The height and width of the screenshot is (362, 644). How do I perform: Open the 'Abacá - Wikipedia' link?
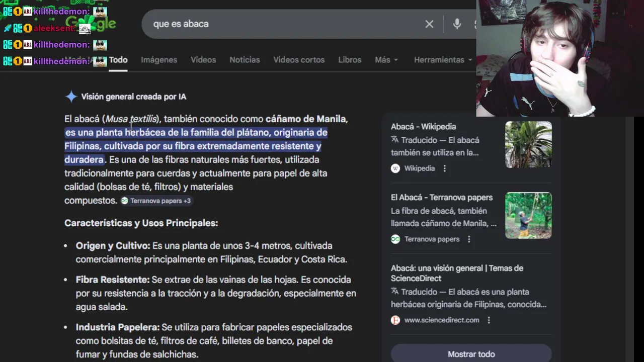click(x=424, y=127)
